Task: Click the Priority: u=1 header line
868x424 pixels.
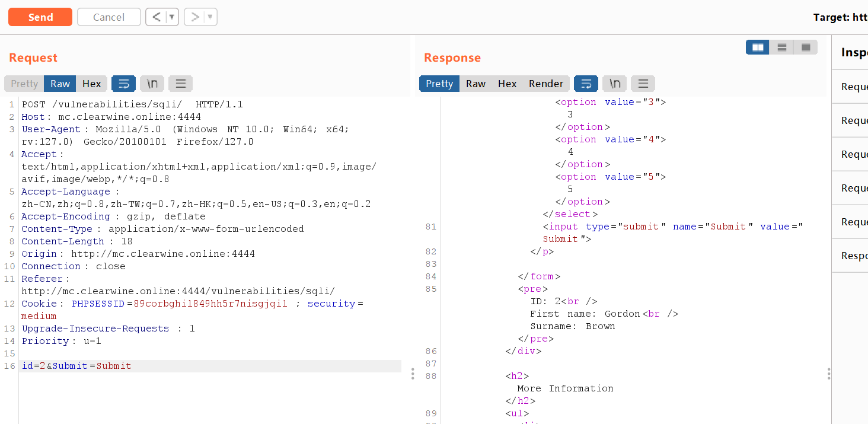Action: [x=62, y=341]
